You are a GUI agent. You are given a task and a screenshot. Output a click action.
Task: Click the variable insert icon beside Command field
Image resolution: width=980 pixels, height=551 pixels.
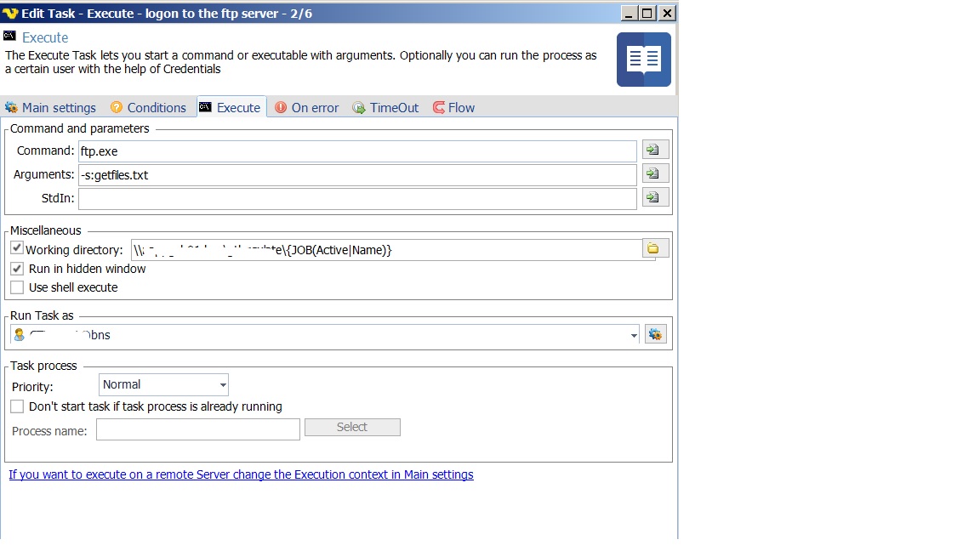(x=654, y=151)
